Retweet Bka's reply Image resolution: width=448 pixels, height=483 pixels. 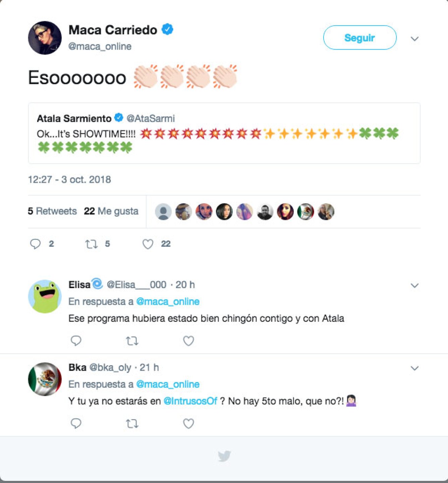[x=132, y=424]
